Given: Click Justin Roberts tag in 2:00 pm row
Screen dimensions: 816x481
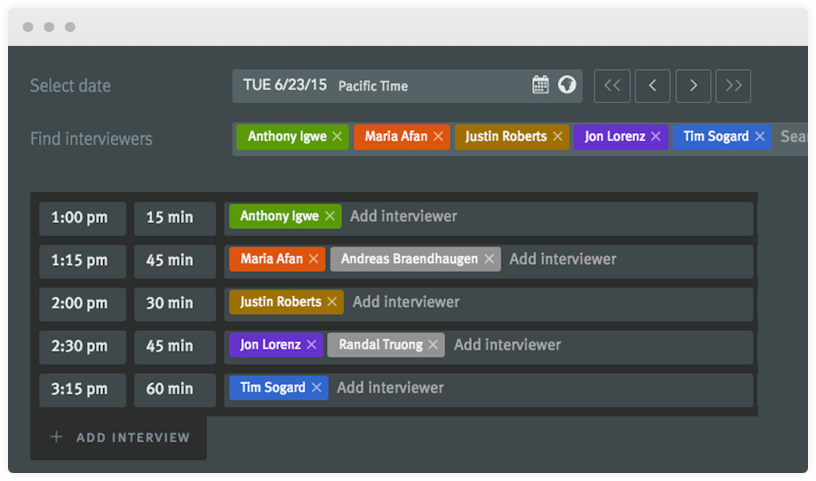Looking at the screenshot, I should click(x=279, y=302).
